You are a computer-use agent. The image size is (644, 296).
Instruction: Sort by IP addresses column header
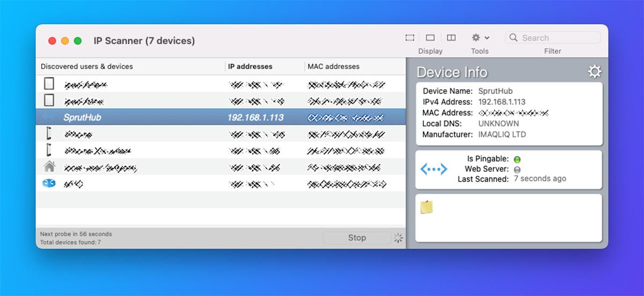click(250, 67)
